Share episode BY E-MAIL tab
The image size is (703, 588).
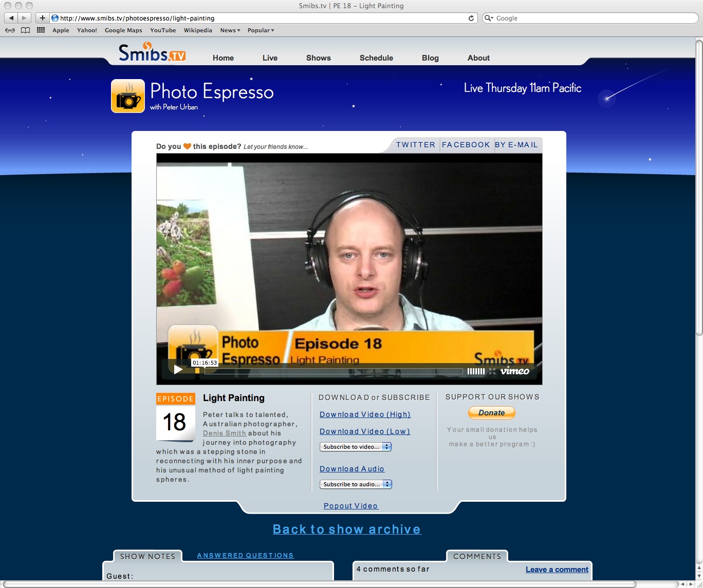pos(516,145)
